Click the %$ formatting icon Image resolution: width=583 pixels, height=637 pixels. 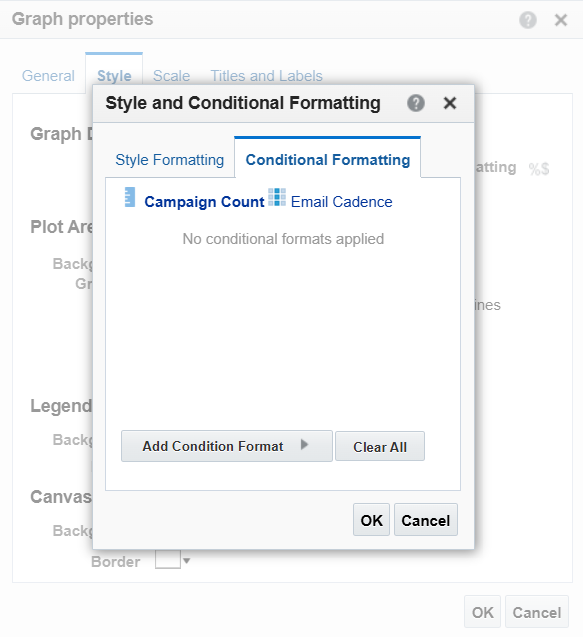(539, 169)
